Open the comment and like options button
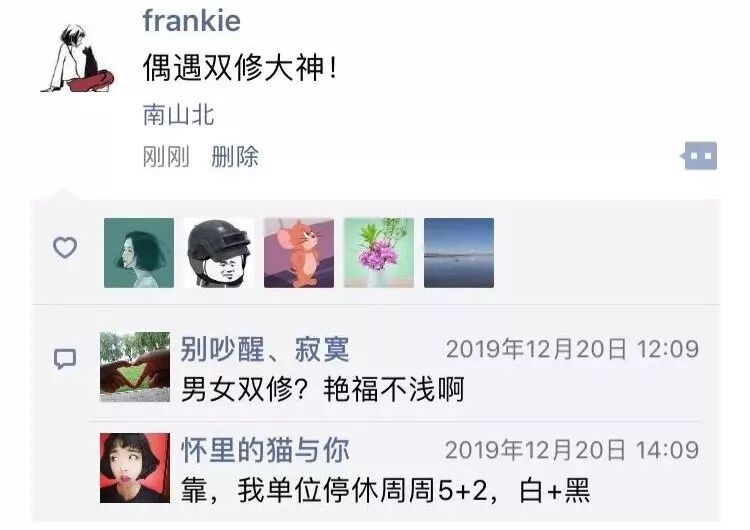750x530 pixels. click(x=699, y=155)
